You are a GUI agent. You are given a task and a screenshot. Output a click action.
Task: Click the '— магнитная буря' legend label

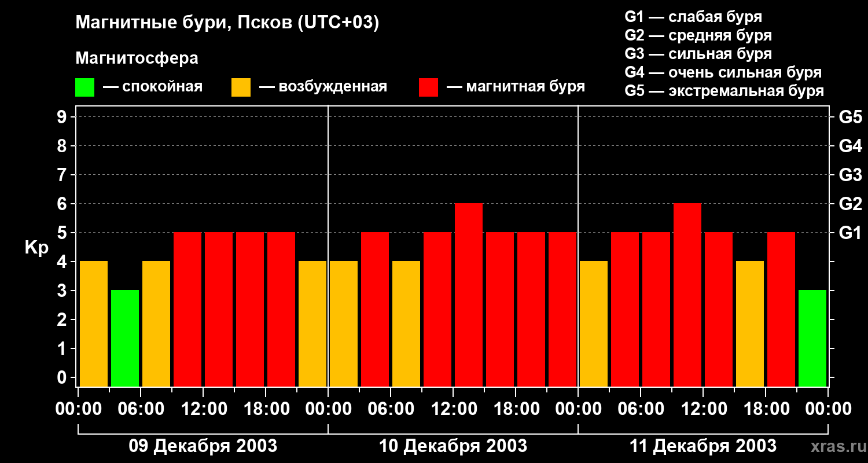tap(516, 87)
